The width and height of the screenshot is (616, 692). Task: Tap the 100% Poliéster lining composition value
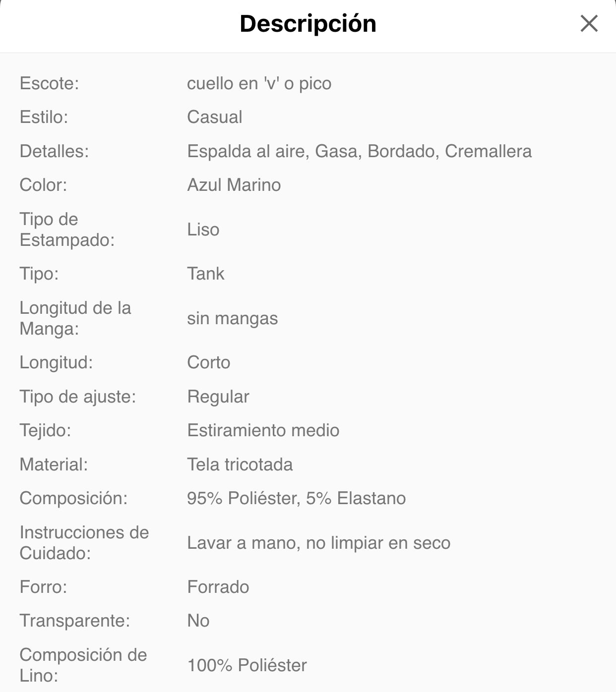pos(246,665)
